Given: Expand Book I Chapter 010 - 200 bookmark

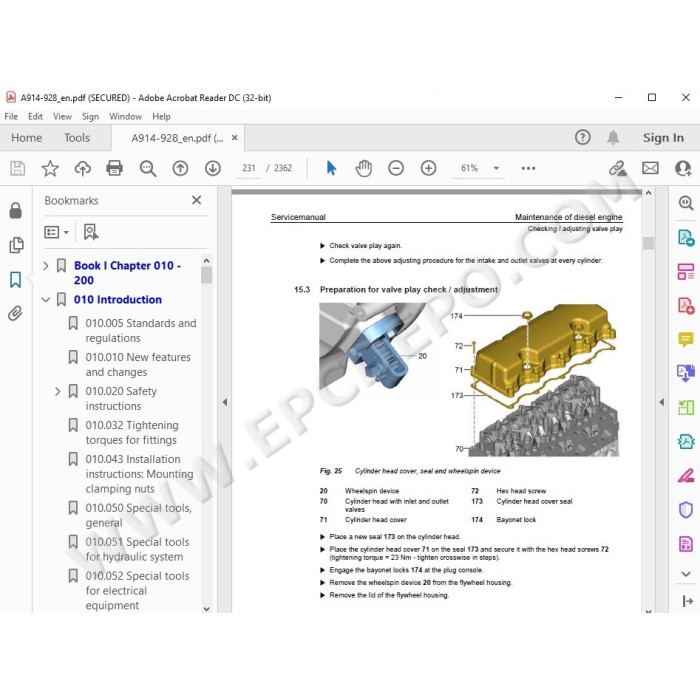Looking at the screenshot, I should [x=46, y=266].
